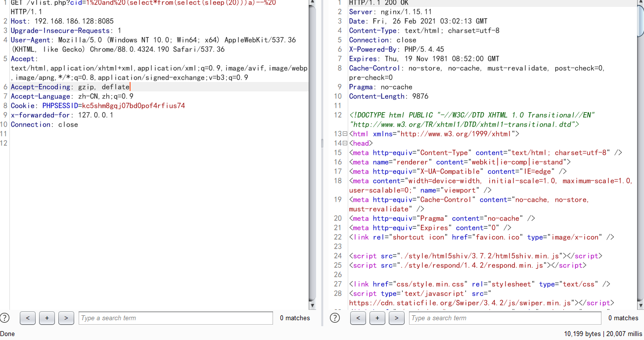Image resolution: width=644 pixels, height=340 pixels.
Task: Click the Content-Length: 9876 header
Action: click(x=389, y=96)
